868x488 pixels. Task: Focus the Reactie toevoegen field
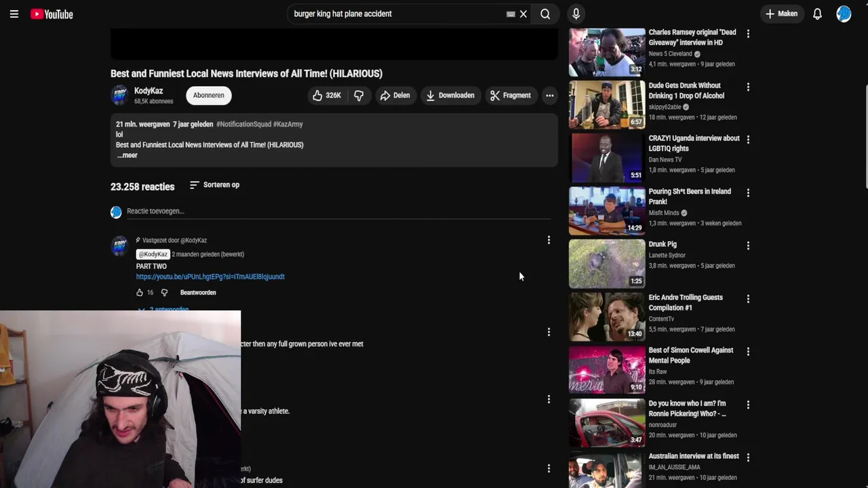pos(338,211)
